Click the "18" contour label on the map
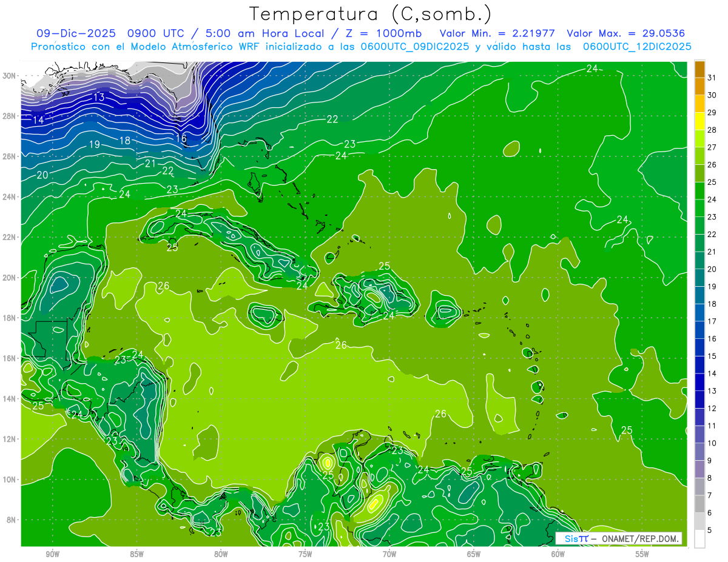 point(124,141)
